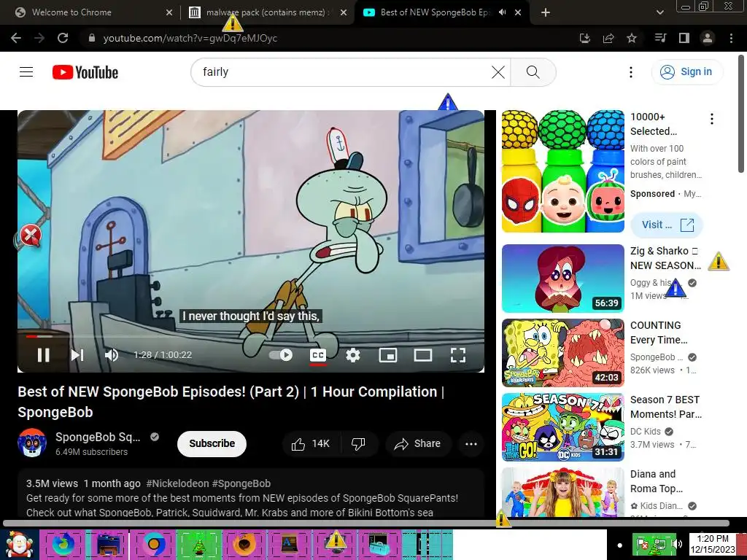The image size is (747, 560).
Task: Go to the YouTube home logo
Action: (85, 72)
